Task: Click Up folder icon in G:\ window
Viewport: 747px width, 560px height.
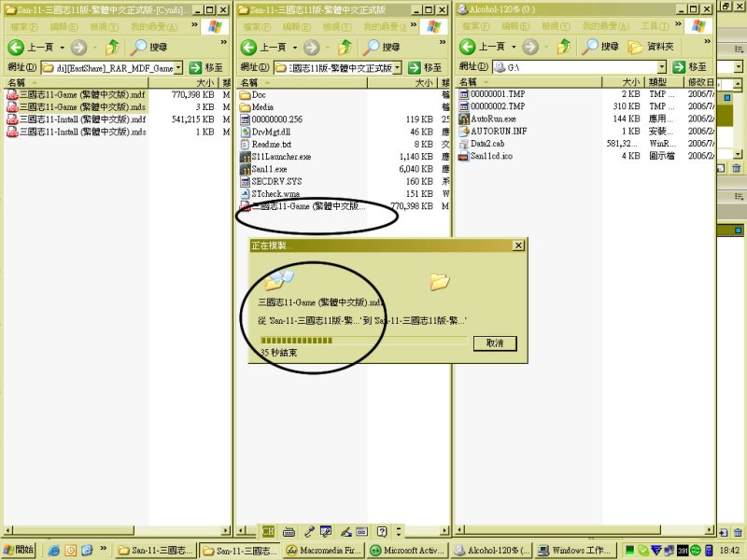Action: (564, 47)
